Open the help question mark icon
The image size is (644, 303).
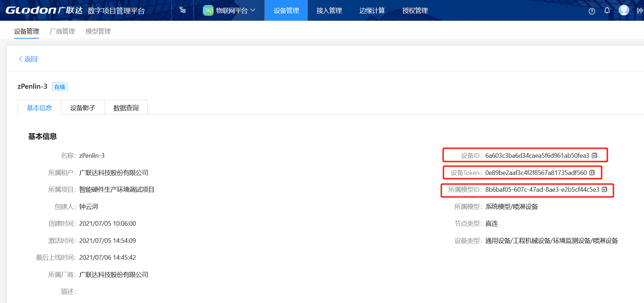point(592,11)
